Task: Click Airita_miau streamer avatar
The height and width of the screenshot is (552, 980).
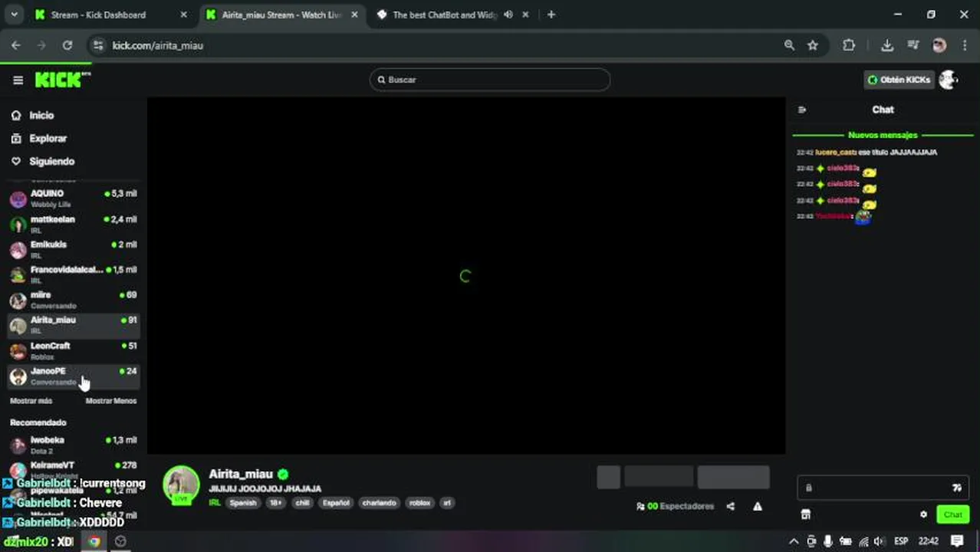Action: pos(181,485)
